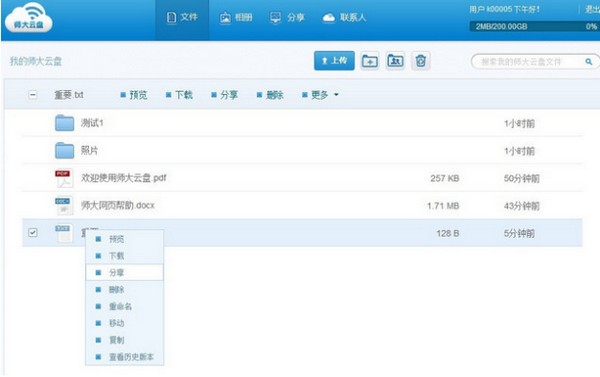Click the 50分钟前 timestamp
The image size is (600, 377).
pyautogui.click(x=522, y=178)
